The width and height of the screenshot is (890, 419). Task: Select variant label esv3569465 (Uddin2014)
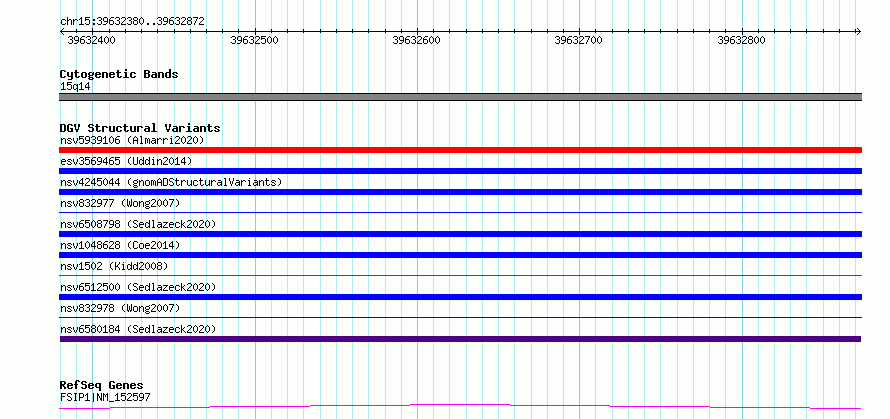(x=126, y=161)
